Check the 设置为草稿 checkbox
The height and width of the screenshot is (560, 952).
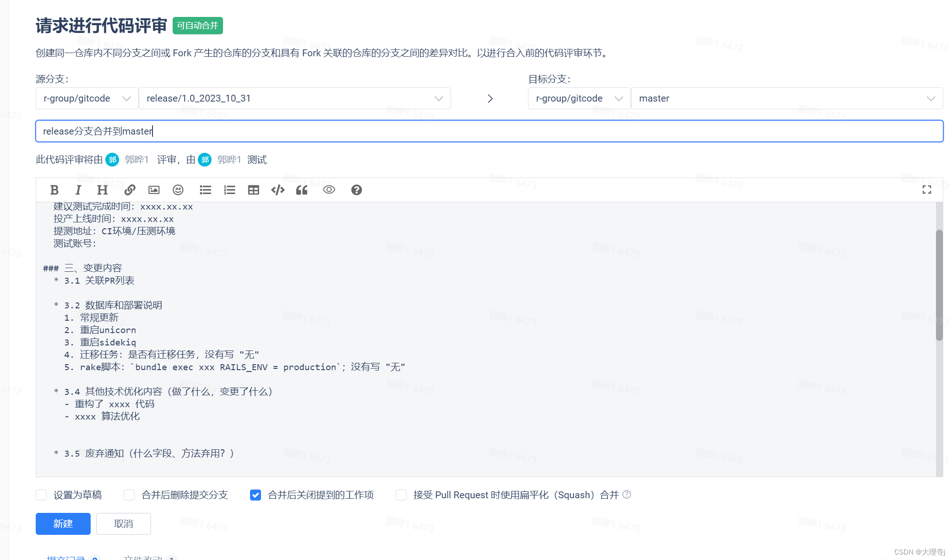(x=41, y=495)
